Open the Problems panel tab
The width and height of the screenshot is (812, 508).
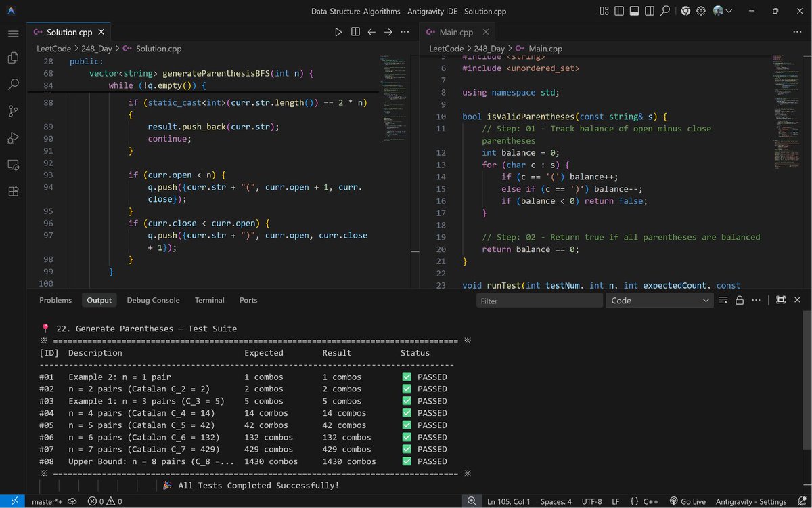(55, 300)
